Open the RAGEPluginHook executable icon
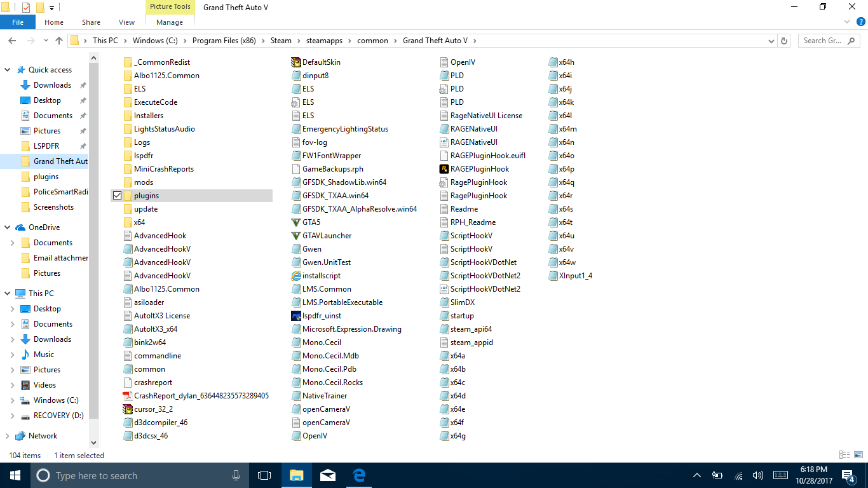868x488 pixels. tap(444, 169)
